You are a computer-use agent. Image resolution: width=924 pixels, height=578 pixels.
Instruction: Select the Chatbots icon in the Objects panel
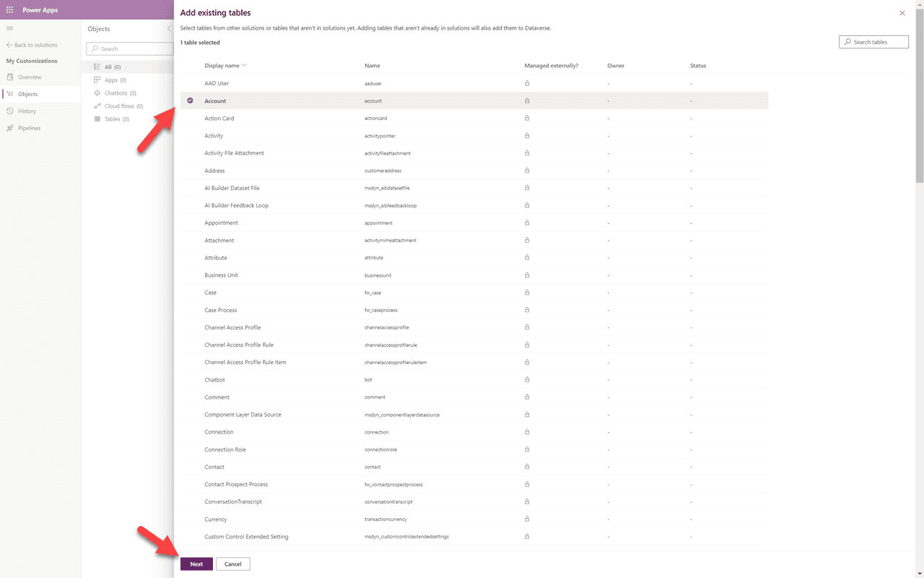click(96, 92)
